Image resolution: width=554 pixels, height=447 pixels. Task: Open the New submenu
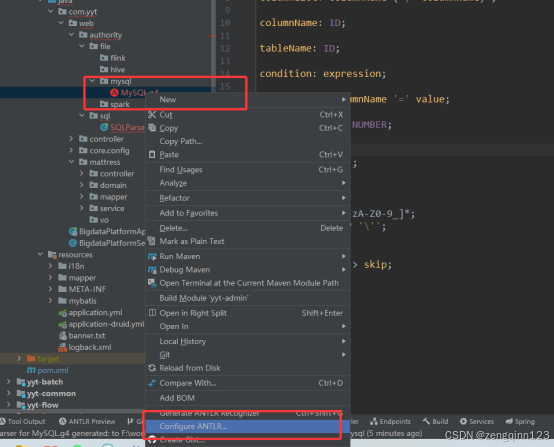pos(248,100)
